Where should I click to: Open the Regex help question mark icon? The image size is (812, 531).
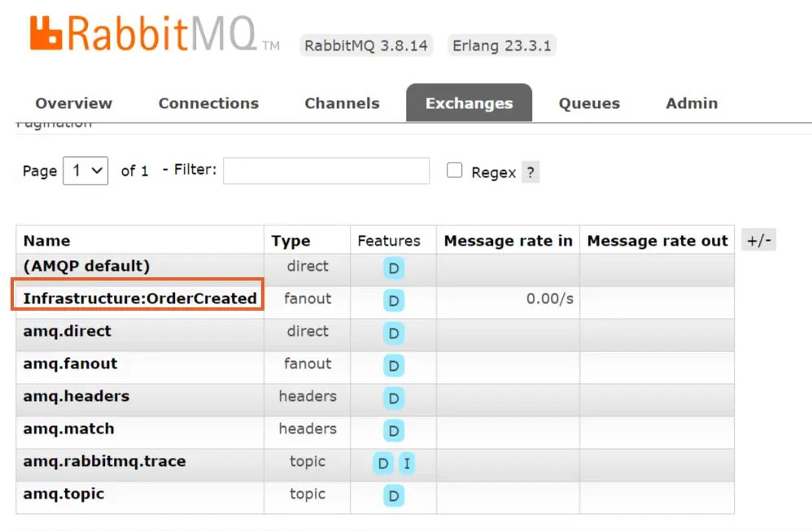tap(530, 172)
